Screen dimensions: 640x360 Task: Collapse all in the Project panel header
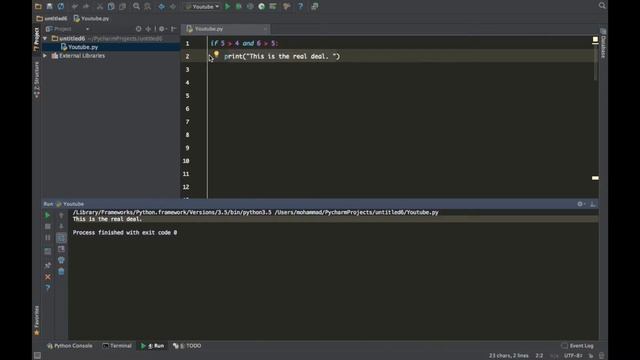148,29
